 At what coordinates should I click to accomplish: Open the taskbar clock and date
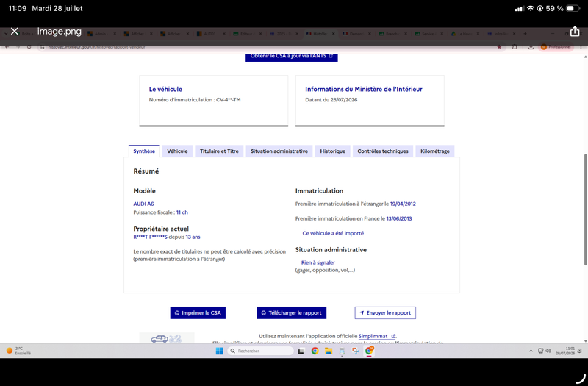(x=564, y=351)
